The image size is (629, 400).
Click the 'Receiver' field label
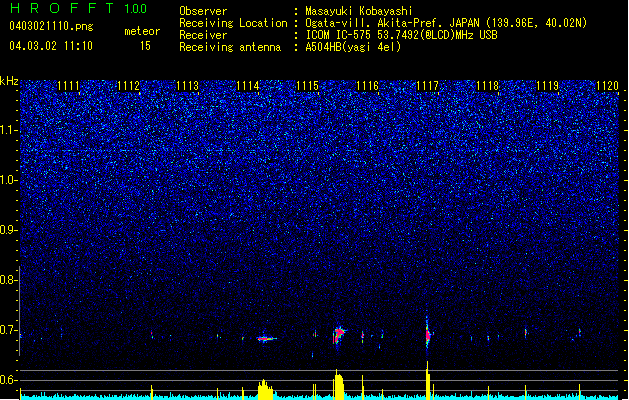tap(203, 35)
